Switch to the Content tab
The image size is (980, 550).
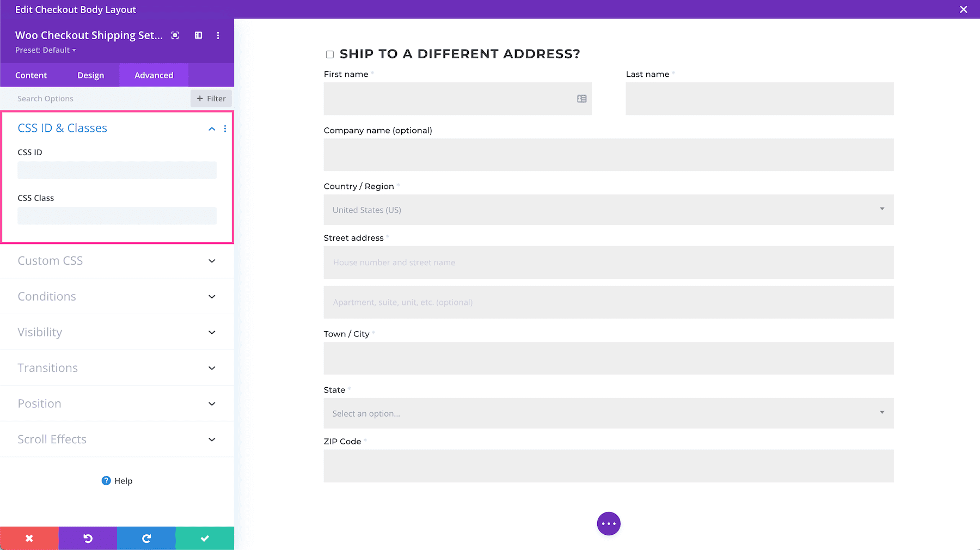coord(31,75)
